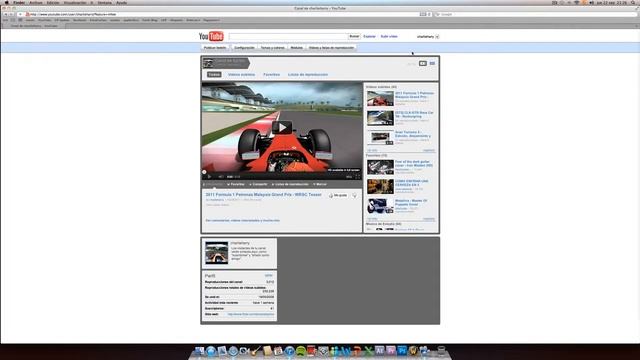Switch to the Listas de reproducción channel tab
The image size is (640, 360).
308,75
